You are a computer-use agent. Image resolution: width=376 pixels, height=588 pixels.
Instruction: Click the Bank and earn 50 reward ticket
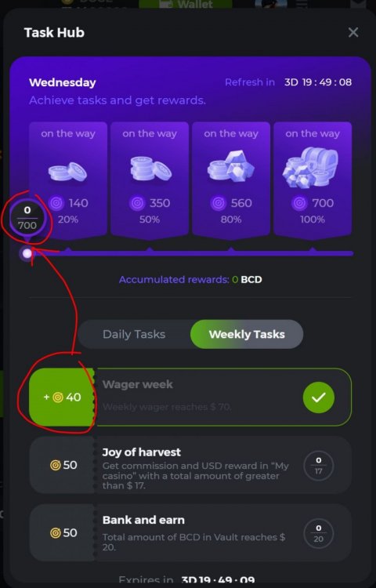pyautogui.click(x=62, y=532)
